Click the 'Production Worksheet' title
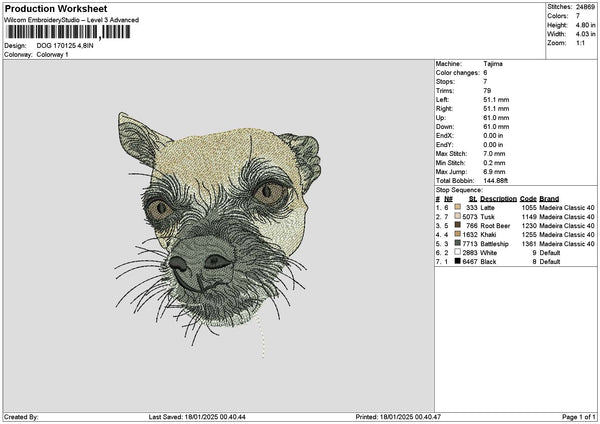This screenshot has height=424, width=600. coord(56,8)
